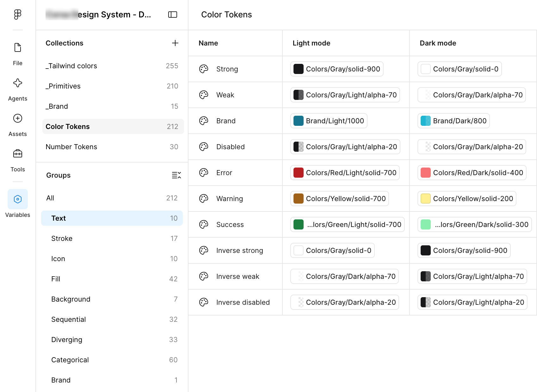Collapse groups list with the Groups header icon
The width and height of the screenshot is (537, 392).
176,175
